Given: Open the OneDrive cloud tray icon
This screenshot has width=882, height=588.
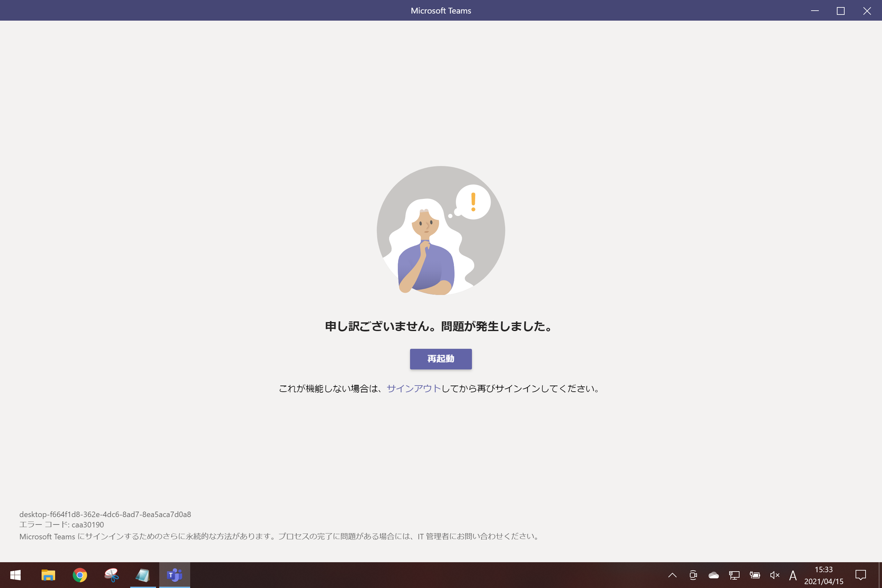Looking at the screenshot, I should pos(714,575).
